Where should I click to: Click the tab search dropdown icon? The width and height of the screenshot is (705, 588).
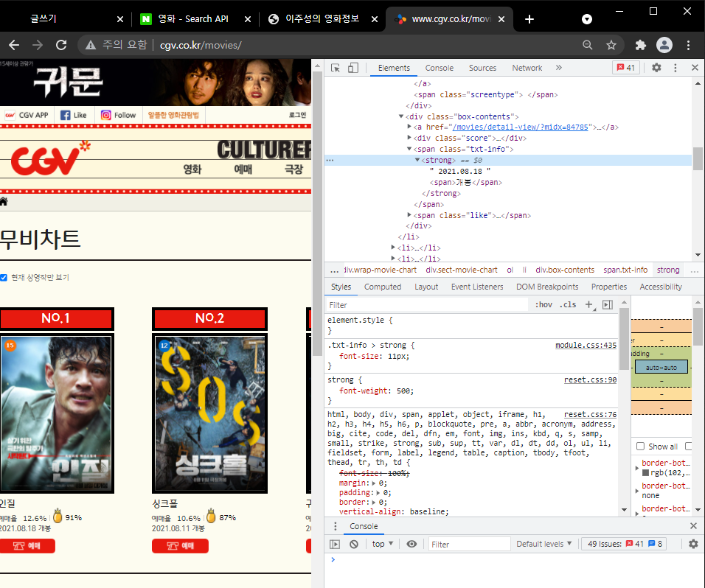coord(587,19)
